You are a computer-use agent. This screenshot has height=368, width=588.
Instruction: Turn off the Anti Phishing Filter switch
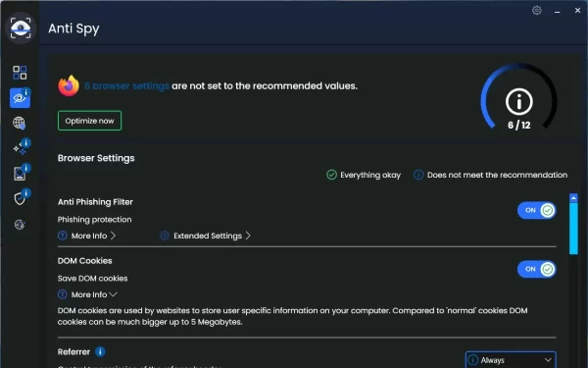coord(537,210)
